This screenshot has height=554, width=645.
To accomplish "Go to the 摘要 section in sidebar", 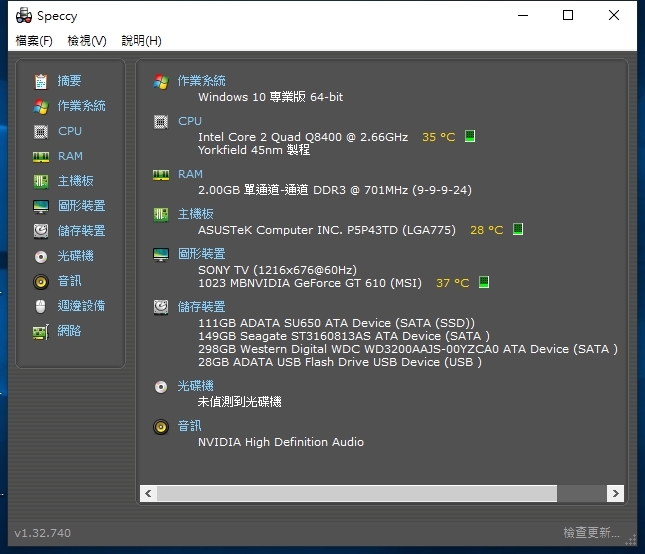I will (69, 81).
